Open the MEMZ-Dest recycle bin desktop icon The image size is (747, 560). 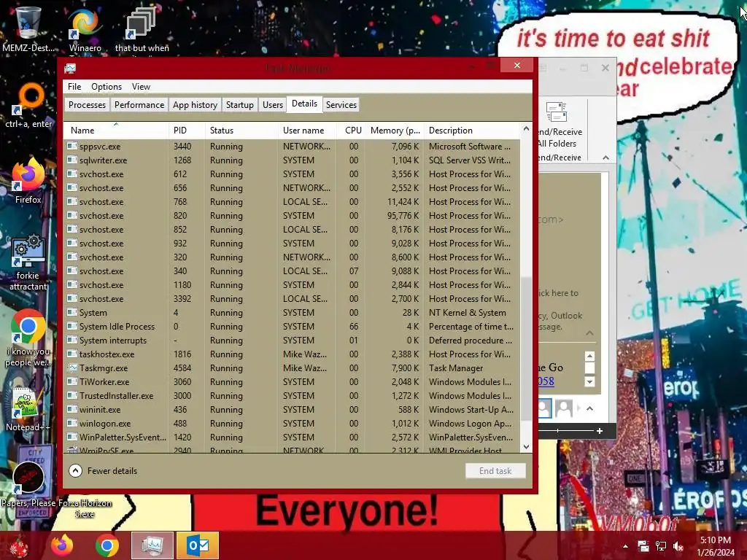tap(28, 29)
